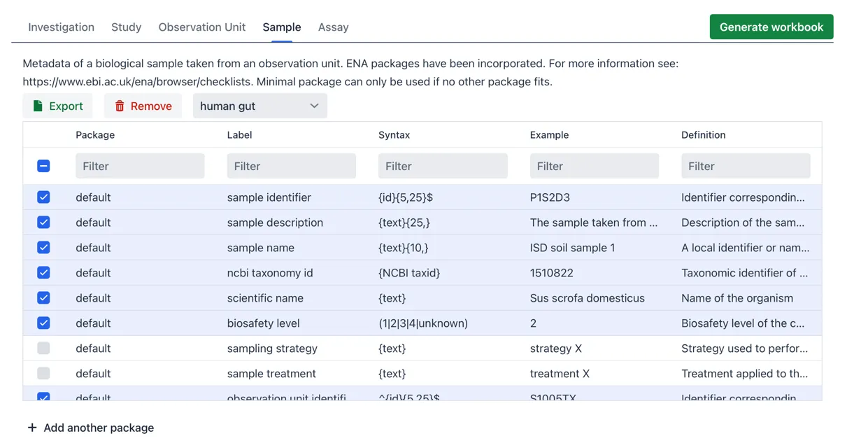Go to the Observation Unit tab
This screenshot has width=868, height=443.
pos(202,27)
